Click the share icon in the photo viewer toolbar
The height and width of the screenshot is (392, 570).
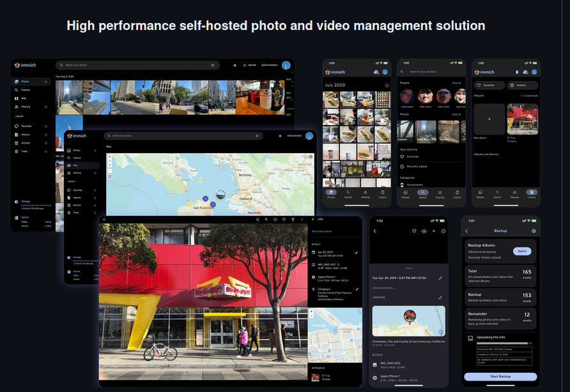click(258, 220)
